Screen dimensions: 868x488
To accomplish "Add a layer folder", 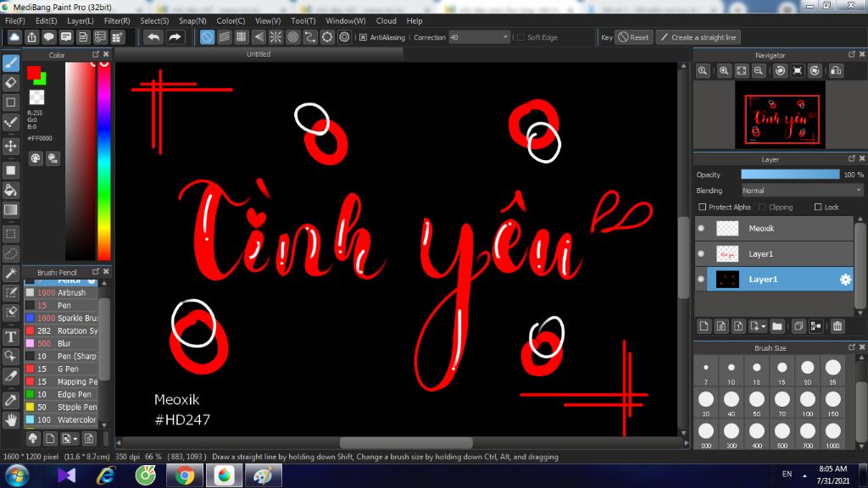I will click(777, 326).
